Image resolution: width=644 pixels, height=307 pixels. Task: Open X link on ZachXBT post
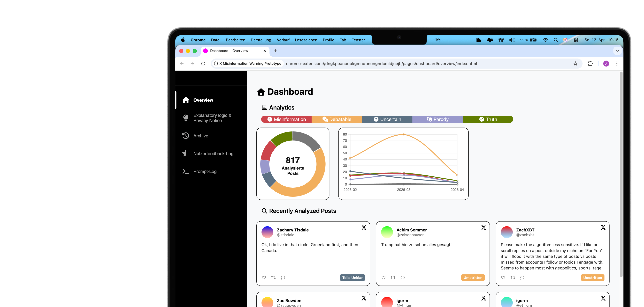[603, 227]
